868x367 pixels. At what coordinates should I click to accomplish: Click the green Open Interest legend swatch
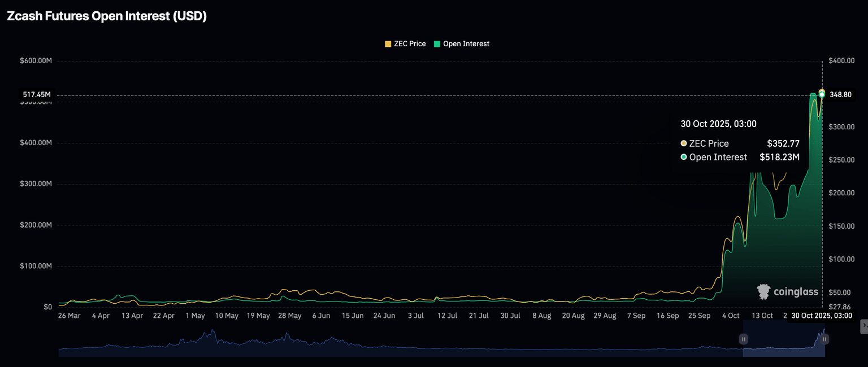click(437, 43)
